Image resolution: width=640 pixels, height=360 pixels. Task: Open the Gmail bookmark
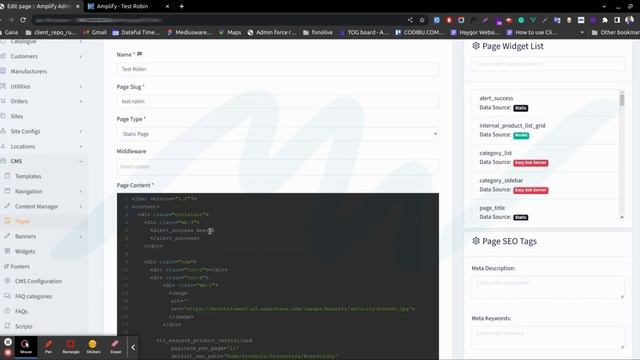tap(94, 32)
